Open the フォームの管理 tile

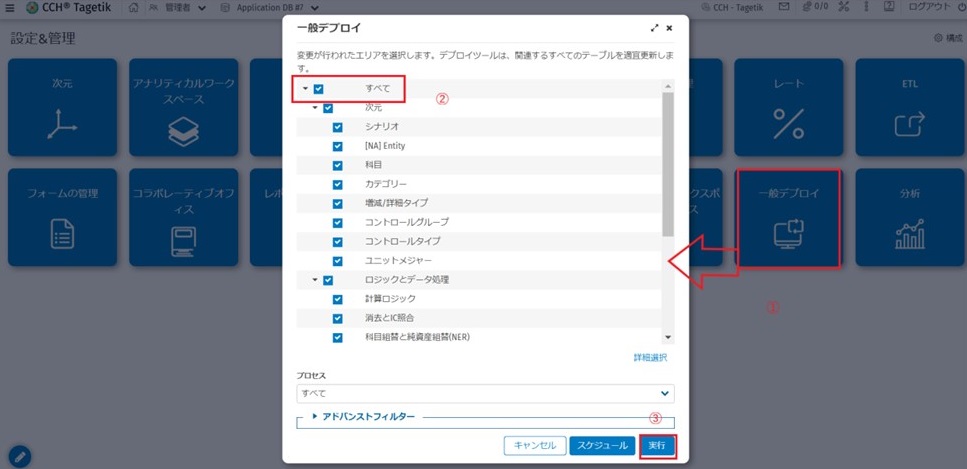[x=62, y=218]
